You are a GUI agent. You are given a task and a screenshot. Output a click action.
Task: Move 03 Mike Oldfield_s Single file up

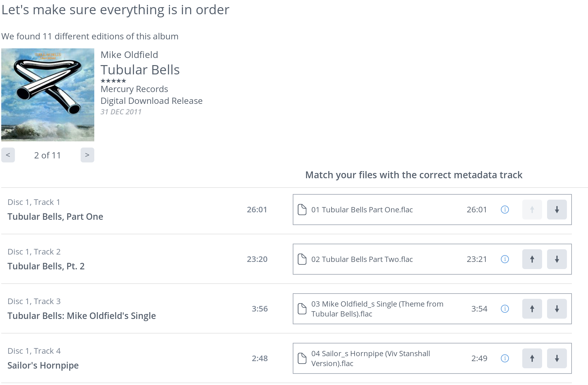[532, 309]
